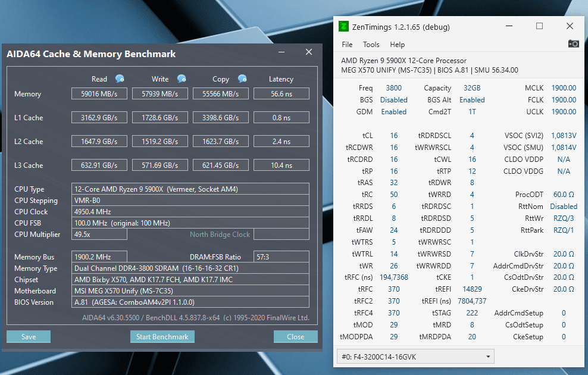Screen dimensions: 588x375
Task: Click the tCL value 16
Action: [x=394, y=135]
